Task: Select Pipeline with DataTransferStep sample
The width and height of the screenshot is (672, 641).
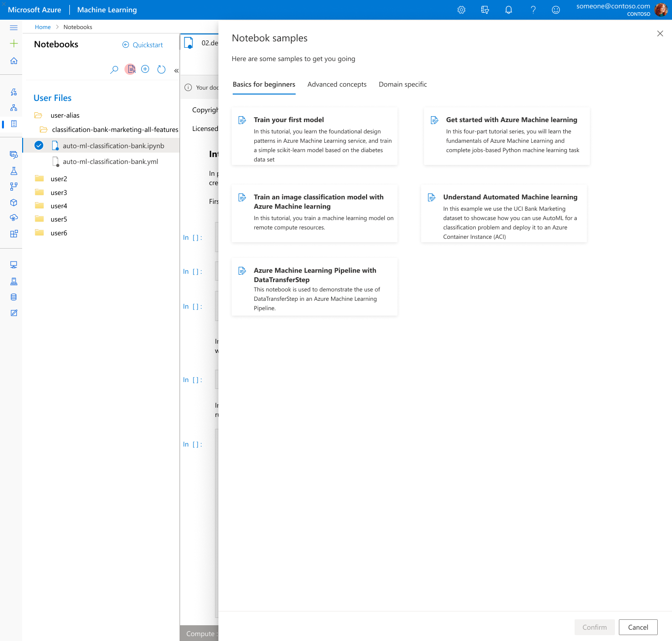Action: [314, 287]
